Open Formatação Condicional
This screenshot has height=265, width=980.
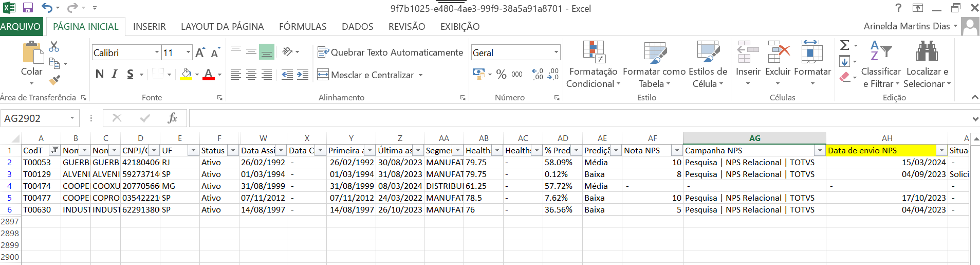(x=594, y=64)
